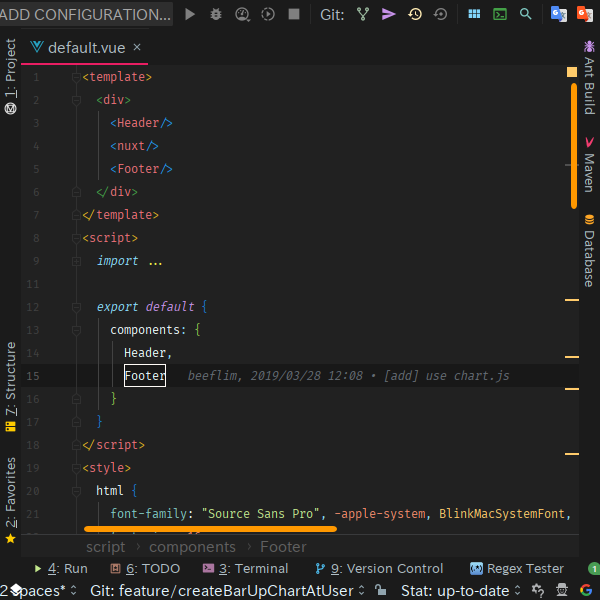Click the Vue file icon on default.vue tab
The image size is (600, 600).
37,47
